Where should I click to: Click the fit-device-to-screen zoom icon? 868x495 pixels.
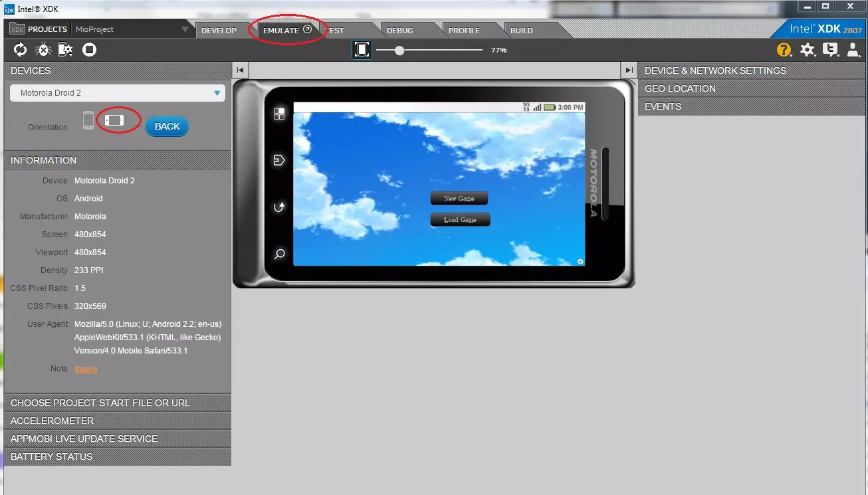[x=362, y=50]
